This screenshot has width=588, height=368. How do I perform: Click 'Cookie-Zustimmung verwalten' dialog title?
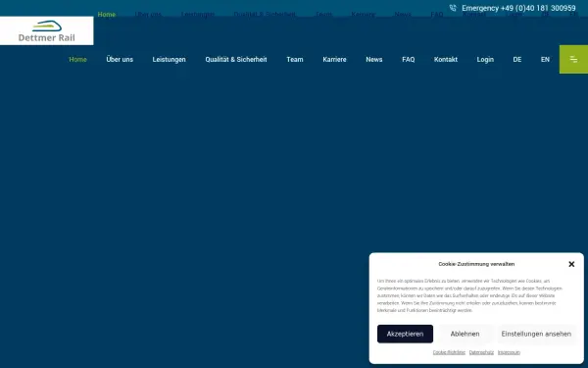pos(476,264)
